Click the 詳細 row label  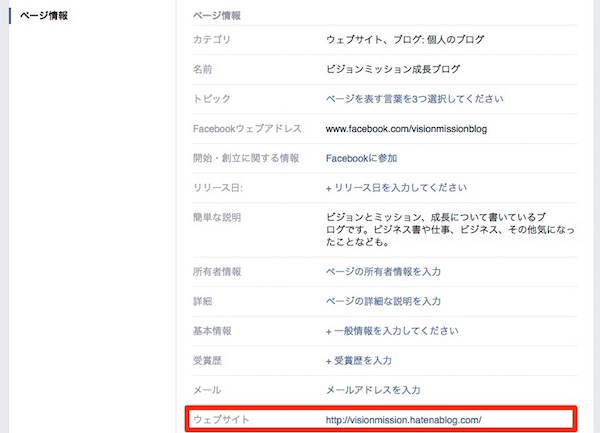click(x=202, y=301)
